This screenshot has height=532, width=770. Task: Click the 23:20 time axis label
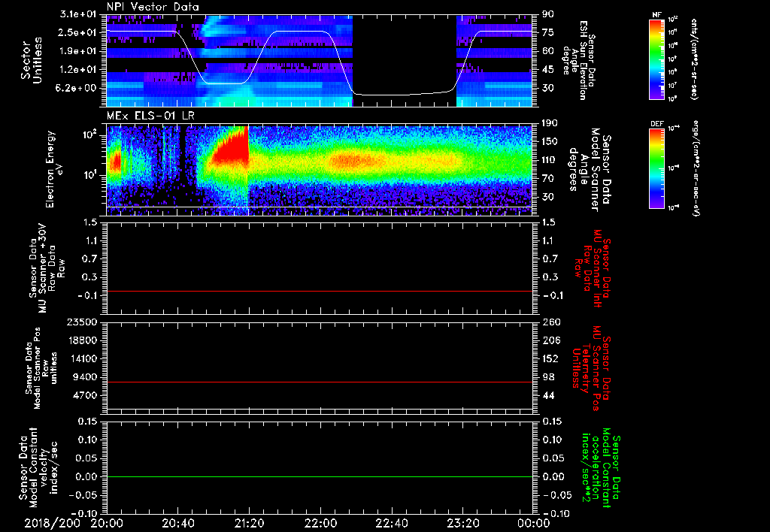click(x=462, y=523)
